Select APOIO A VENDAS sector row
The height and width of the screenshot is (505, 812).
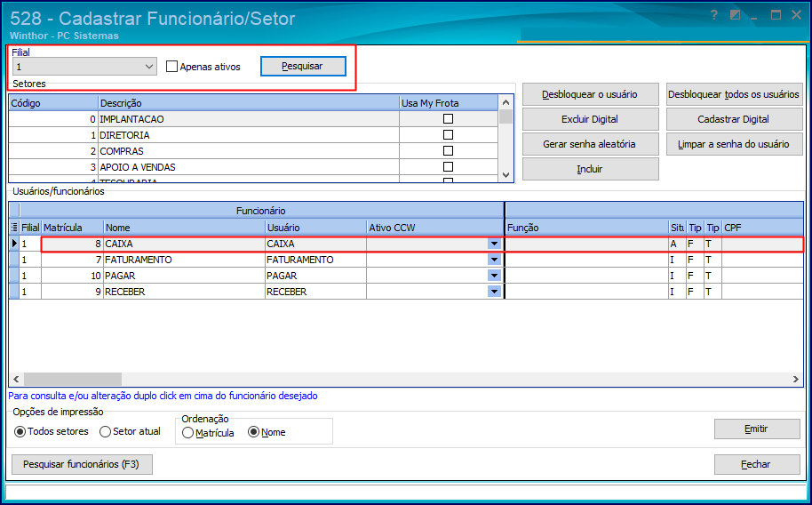(253, 167)
